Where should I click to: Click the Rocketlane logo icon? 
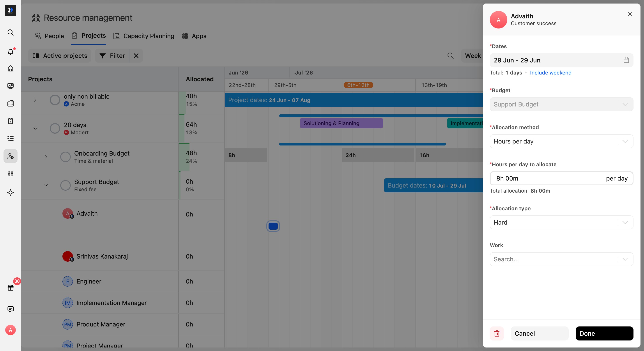coord(11,11)
